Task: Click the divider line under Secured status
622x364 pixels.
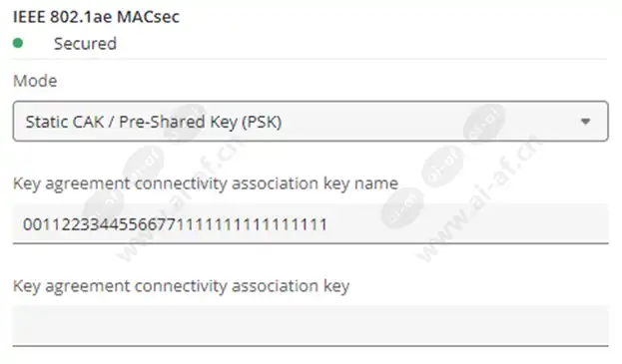Action: [x=311, y=59]
